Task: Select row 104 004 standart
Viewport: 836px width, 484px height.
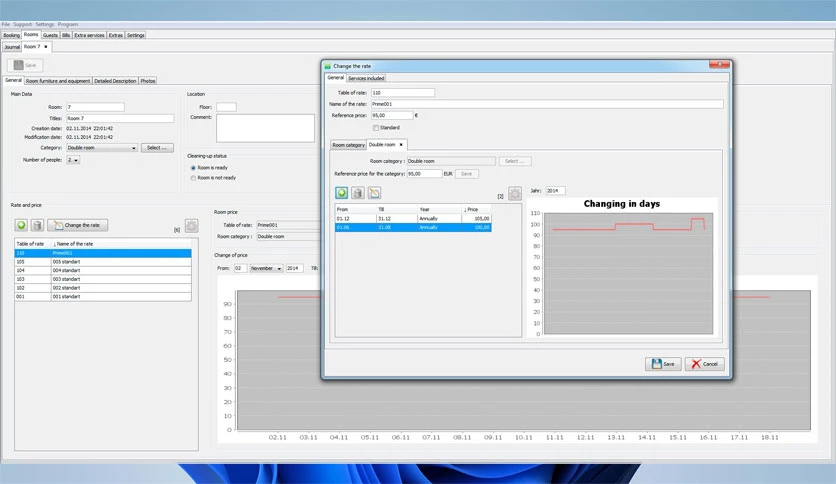Action: pos(103,270)
